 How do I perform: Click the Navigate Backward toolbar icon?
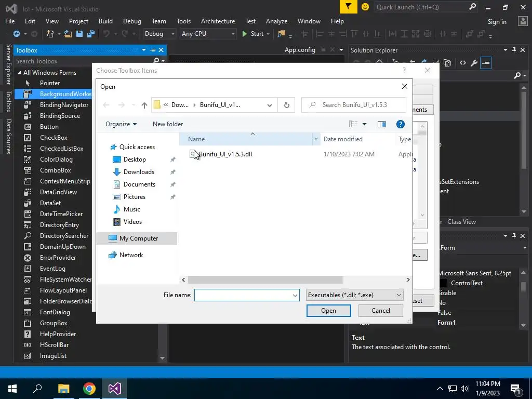pos(16,34)
